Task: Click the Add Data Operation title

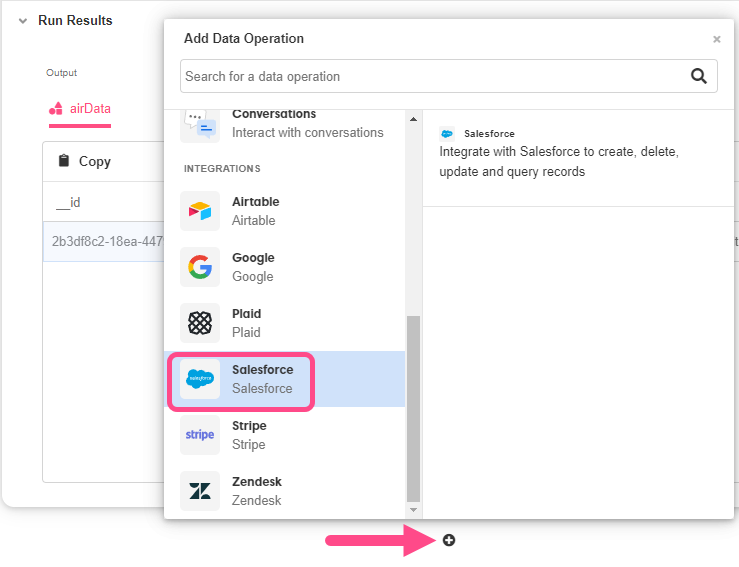Action: [x=244, y=39]
